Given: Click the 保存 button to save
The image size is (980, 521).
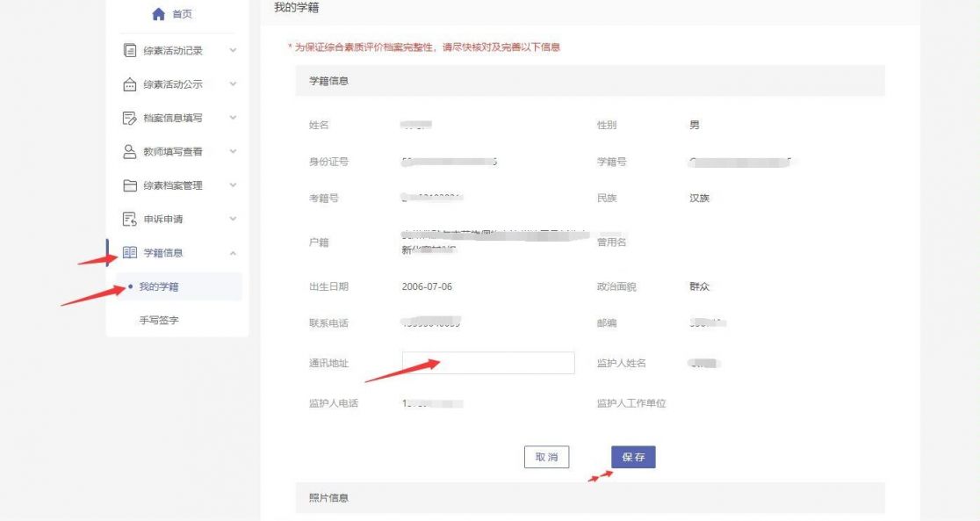Looking at the screenshot, I should 632,457.
